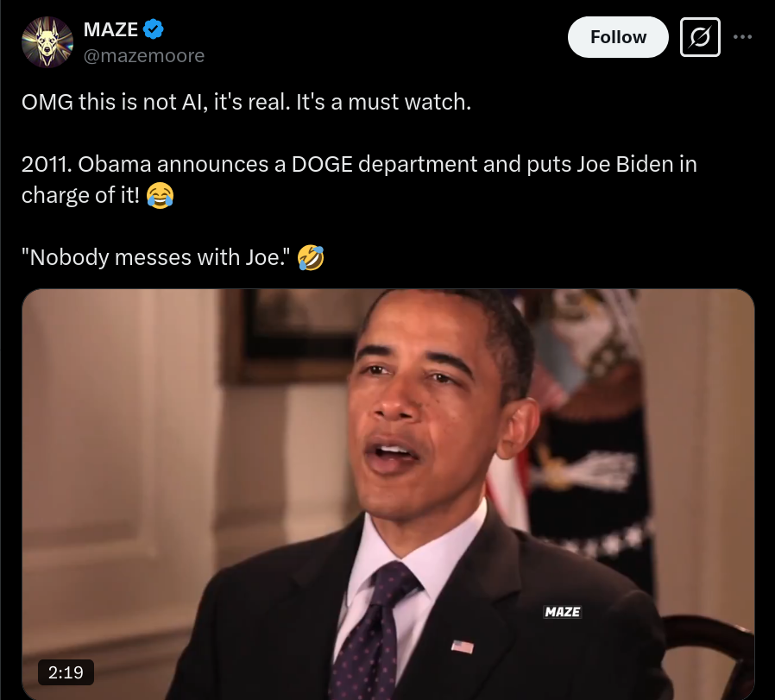Open the Grok explain-post icon
Image resolution: width=775 pixels, height=700 pixels.
(x=700, y=37)
